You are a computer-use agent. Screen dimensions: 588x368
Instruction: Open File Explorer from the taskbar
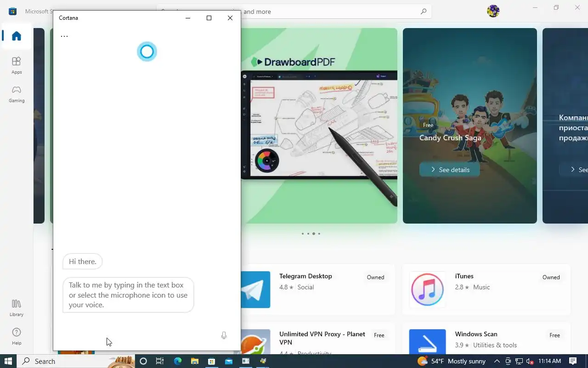(x=194, y=361)
